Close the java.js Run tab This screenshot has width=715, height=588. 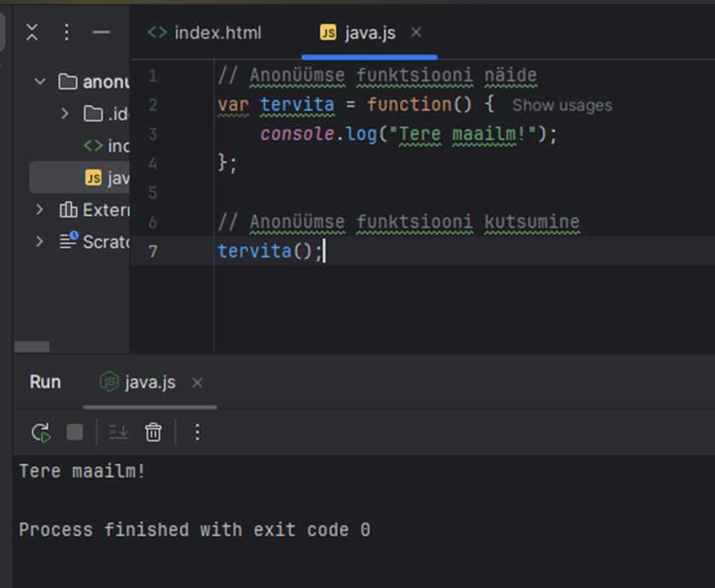pos(197,382)
